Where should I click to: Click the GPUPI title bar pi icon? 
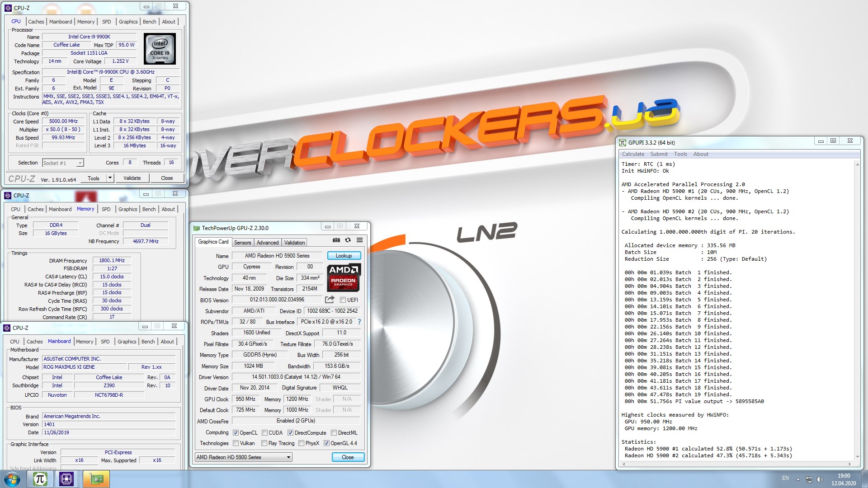coord(623,142)
